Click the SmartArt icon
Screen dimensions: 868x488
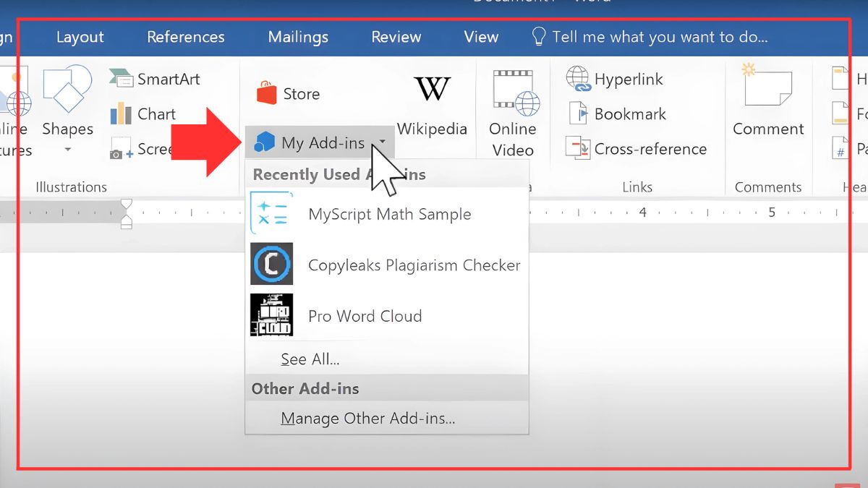tap(121, 79)
